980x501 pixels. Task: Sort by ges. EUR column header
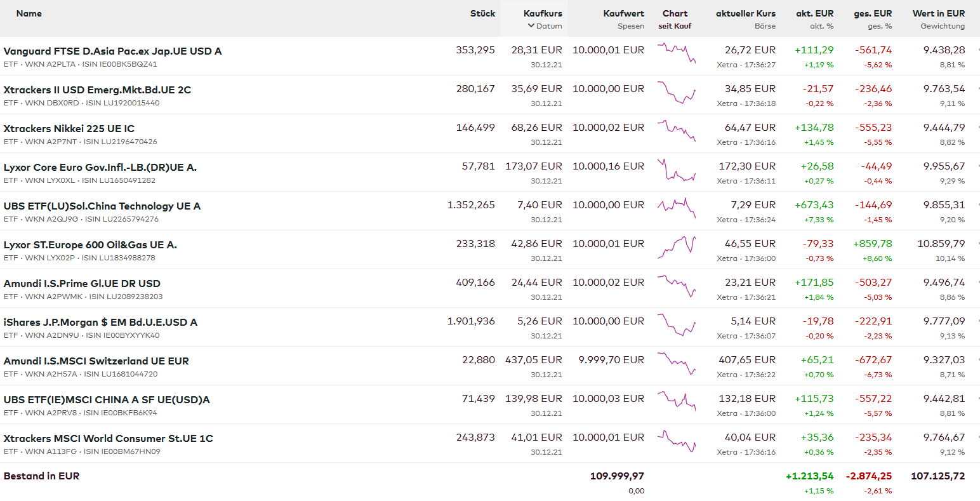pos(873,13)
